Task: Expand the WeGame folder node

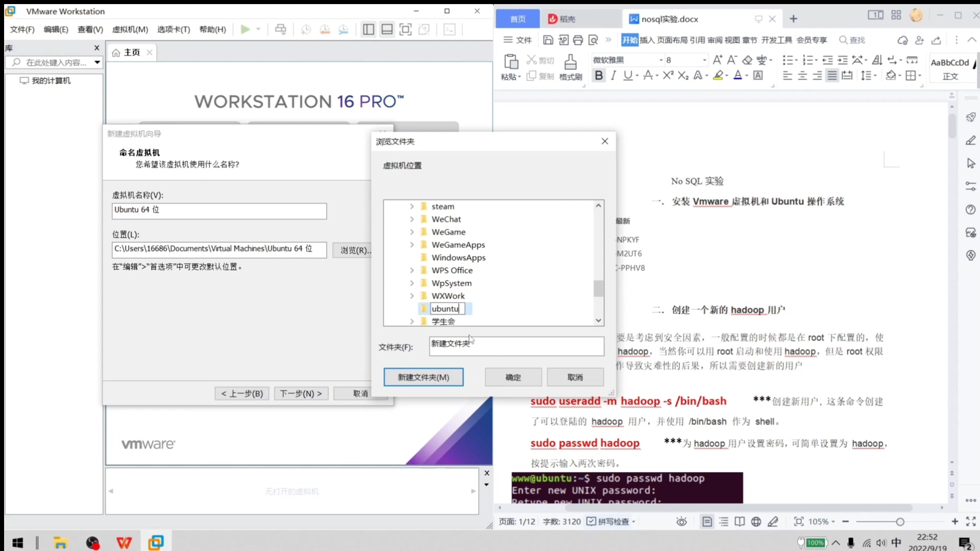Action: [x=412, y=232]
